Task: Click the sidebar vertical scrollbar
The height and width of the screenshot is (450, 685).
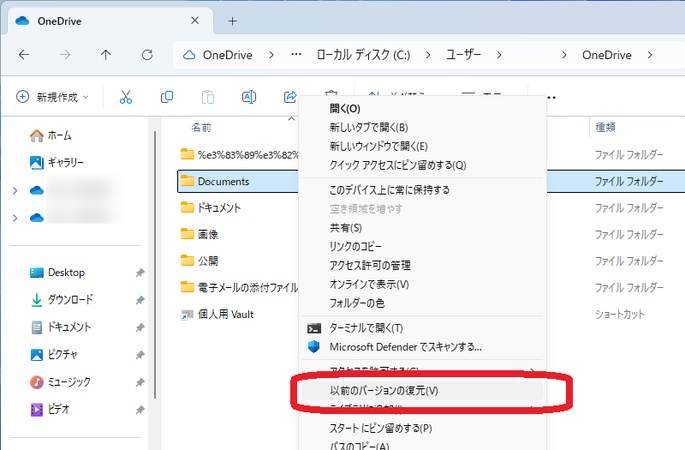Action: point(155,265)
